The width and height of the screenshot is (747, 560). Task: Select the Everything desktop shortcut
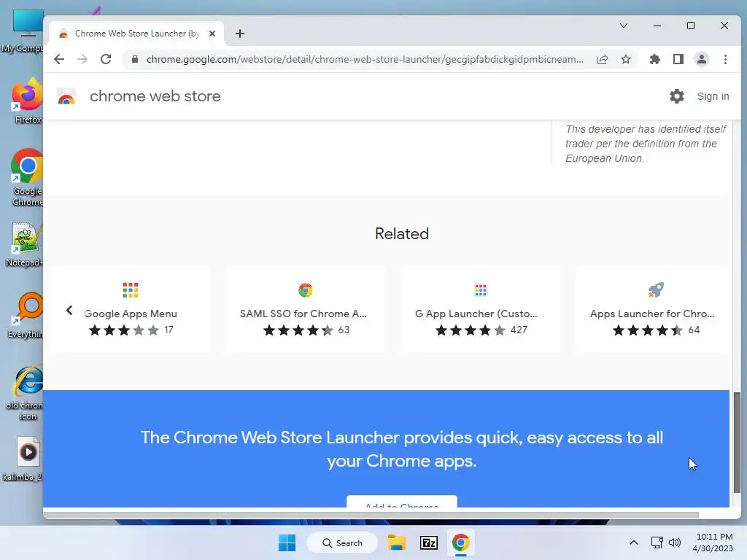pos(27,315)
